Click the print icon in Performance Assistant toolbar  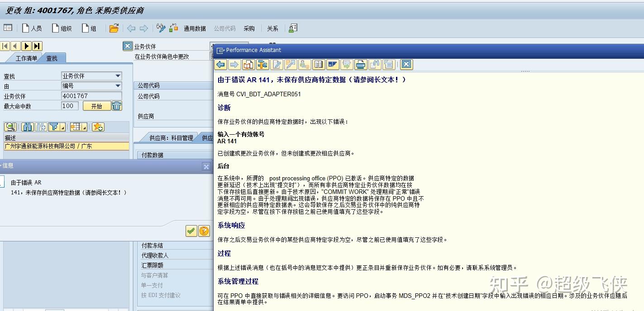coord(361,64)
